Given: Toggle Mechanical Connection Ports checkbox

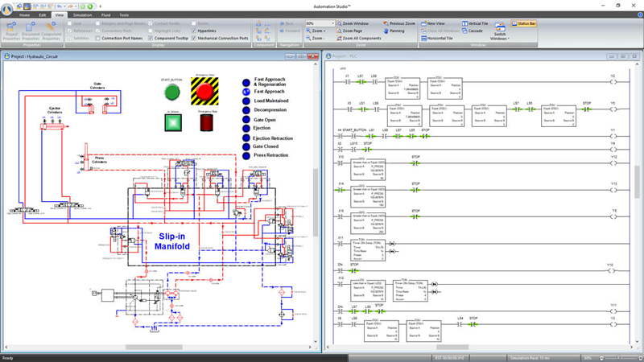Looking at the screenshot, I should click(x=194, y=38).
